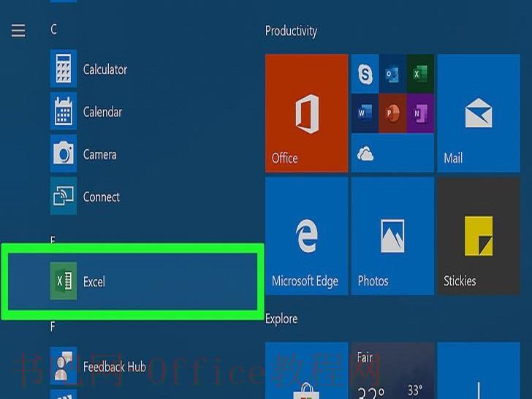This screenshot has height=399, width=532.
Task: Open PowerPoint from the Office folder tile
Action: [x=392, y=113]
